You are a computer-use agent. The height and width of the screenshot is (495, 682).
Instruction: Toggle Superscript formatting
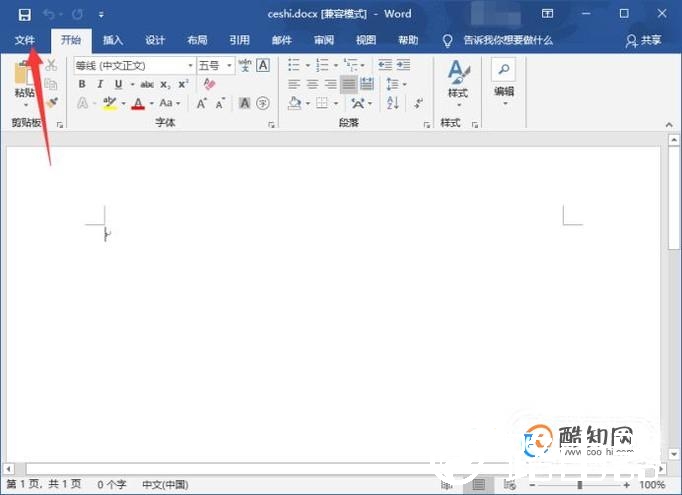coord(184,84)
